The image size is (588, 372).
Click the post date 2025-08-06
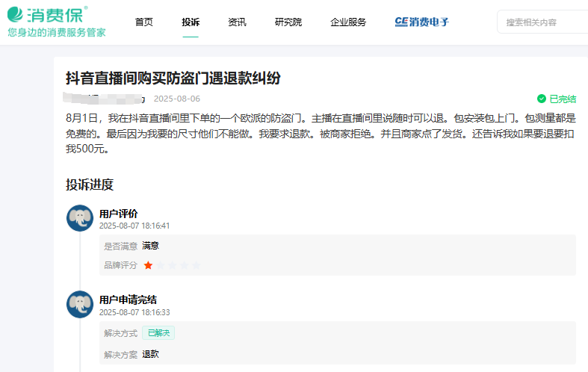[177, 99]
